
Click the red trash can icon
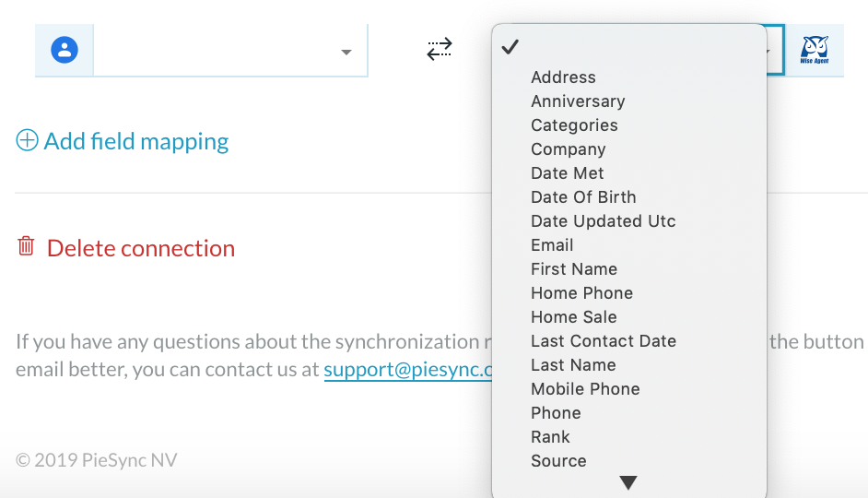point(26,245)
